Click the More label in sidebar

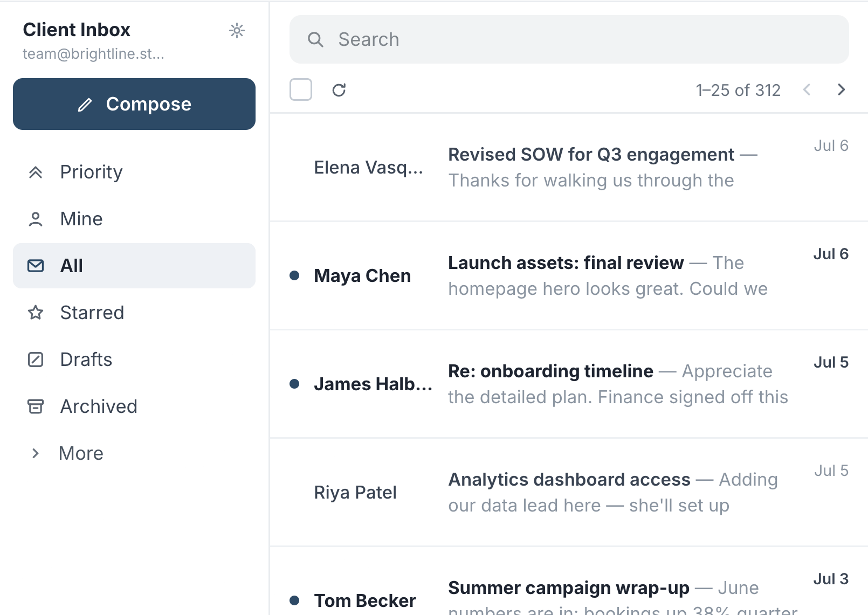coord(81,453)
